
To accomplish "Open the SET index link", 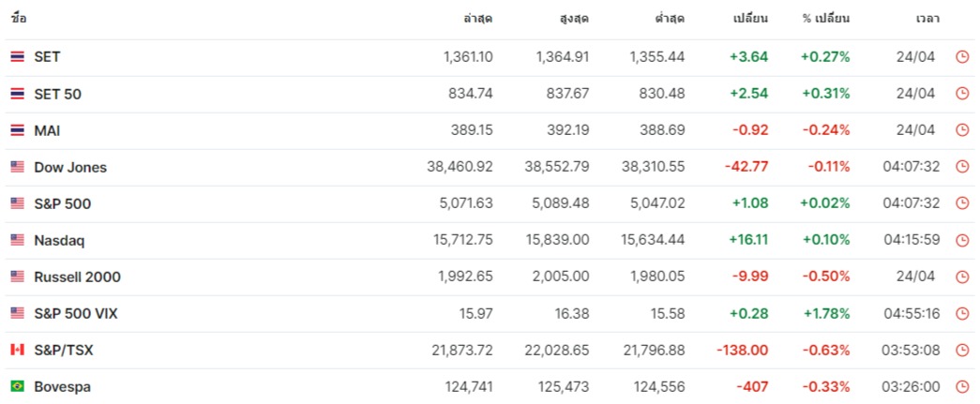I will click(48, 57).
